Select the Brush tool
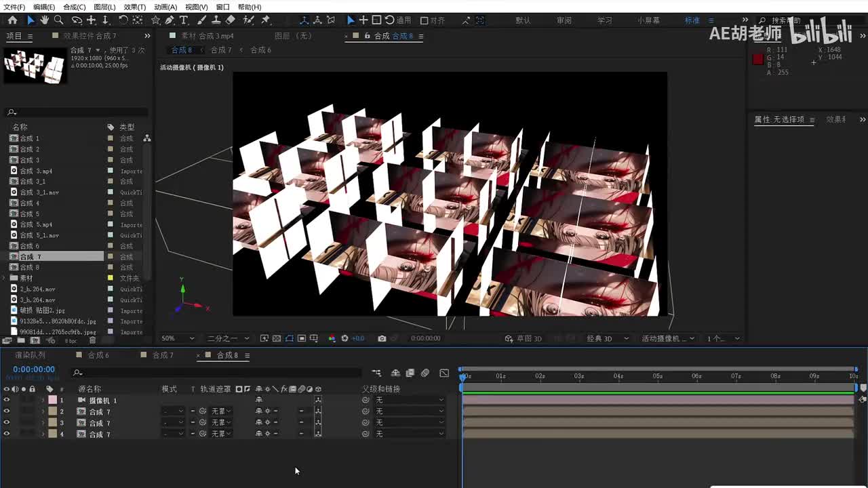This screenshot has width=868, height=488. pyautogui.click(x=202, y=20)
